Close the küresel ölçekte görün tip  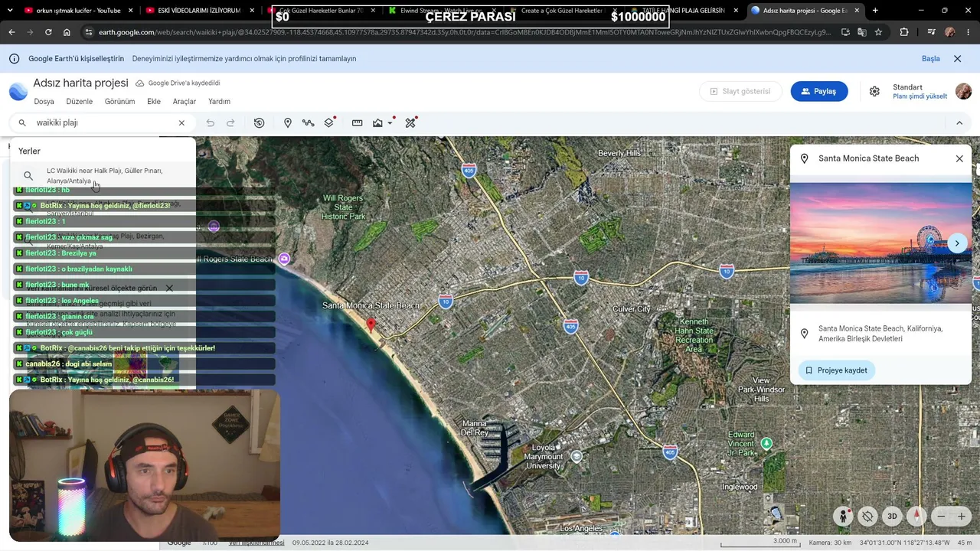pyautogui.click(x=169, y=289)
